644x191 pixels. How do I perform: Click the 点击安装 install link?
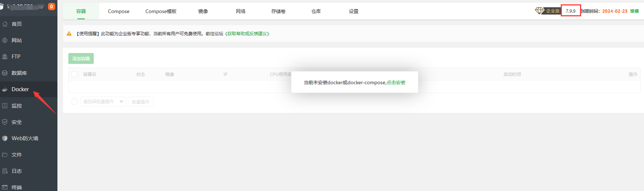tap(396, 82)
